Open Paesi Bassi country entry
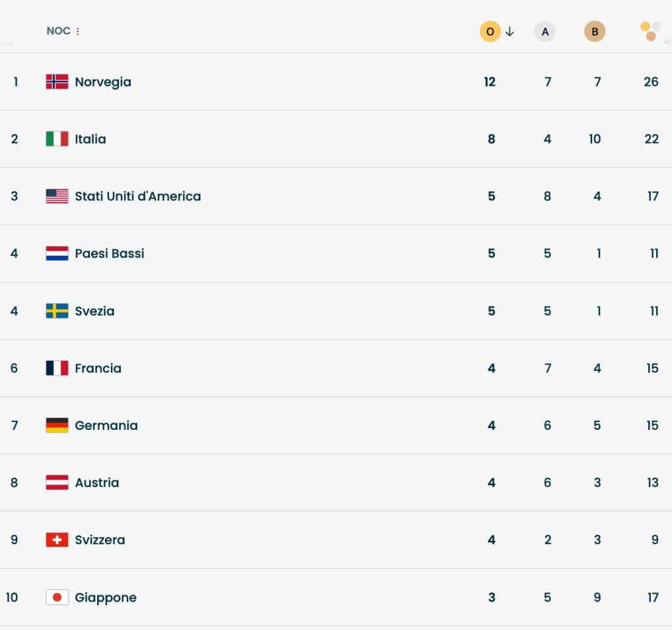Screen dimensions: 672x630 (x=110, y=253)
